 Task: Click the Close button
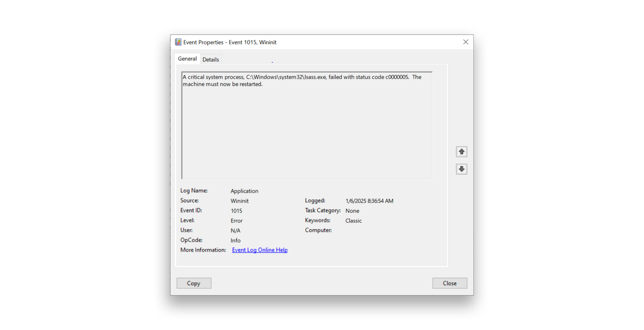pos(449,283)
